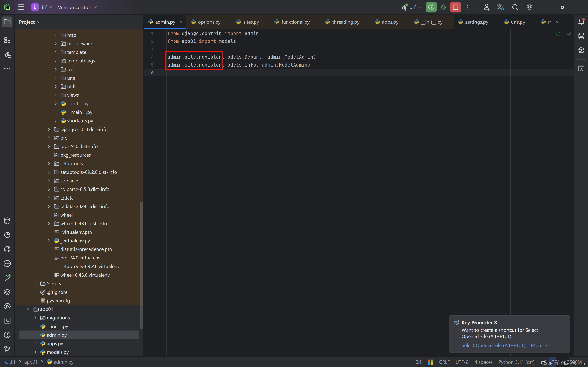Expand the templatetags folder
Viewport: 588px width, 367px height.
tap(56, 61)
